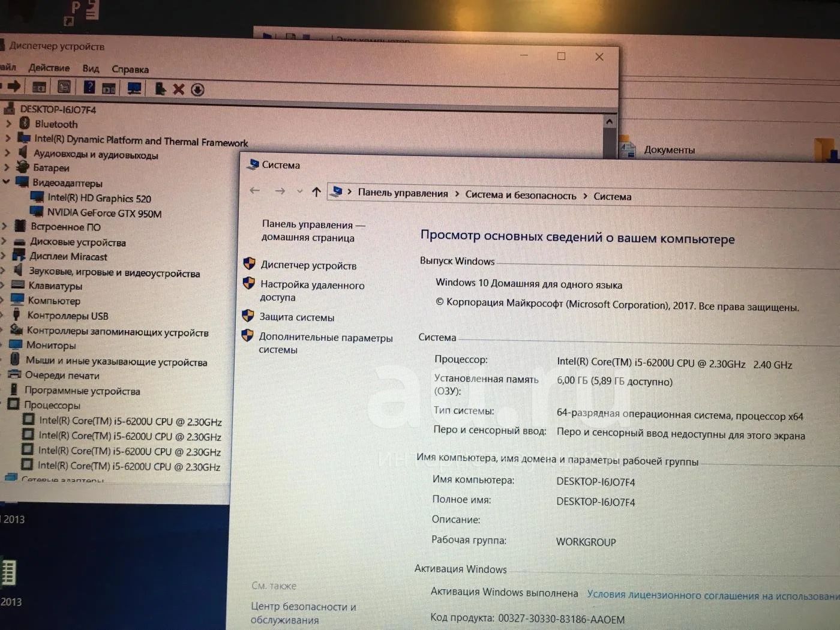The width and height of the screenshot is (840, 630).
Task: Click Система и безопасность breadcrumb
Action: 520,194
